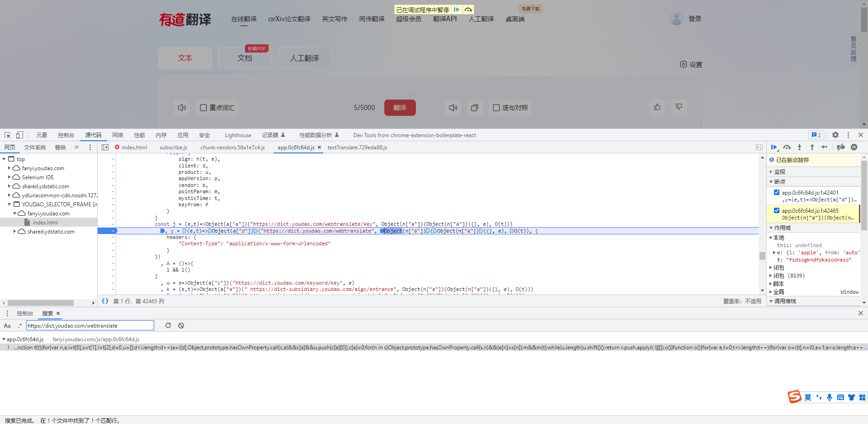Toggle match case in search
The height and width of the screenshot is (424, 868).
pos(7,325)
